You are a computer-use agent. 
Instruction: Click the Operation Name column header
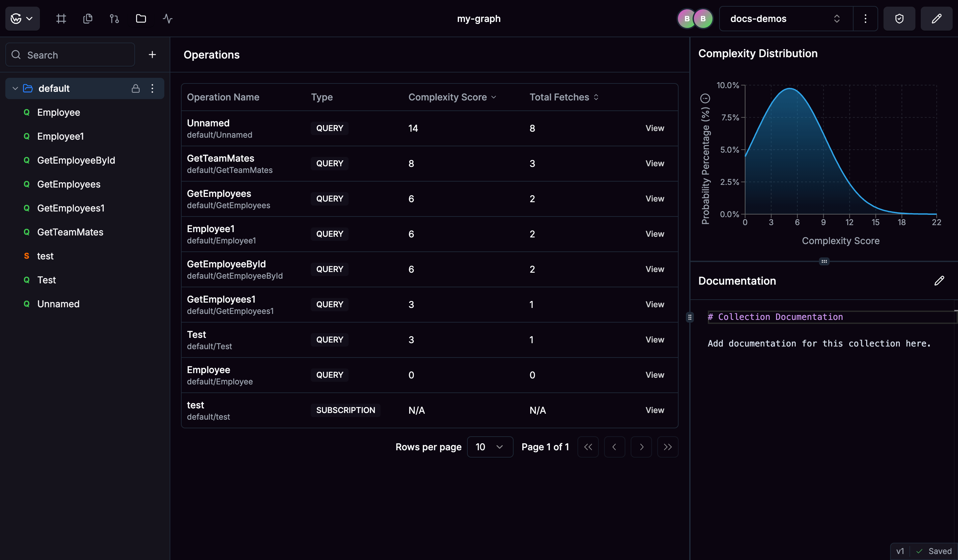pyautogui.click(x=223, y=97)
